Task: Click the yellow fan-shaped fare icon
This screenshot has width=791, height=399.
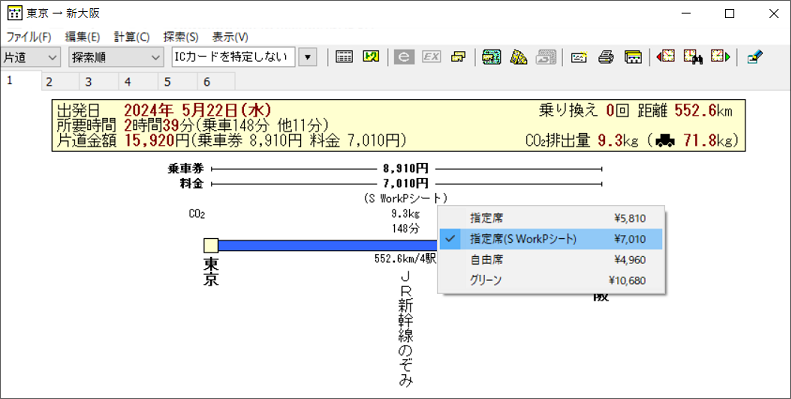Action: (518, 57)
